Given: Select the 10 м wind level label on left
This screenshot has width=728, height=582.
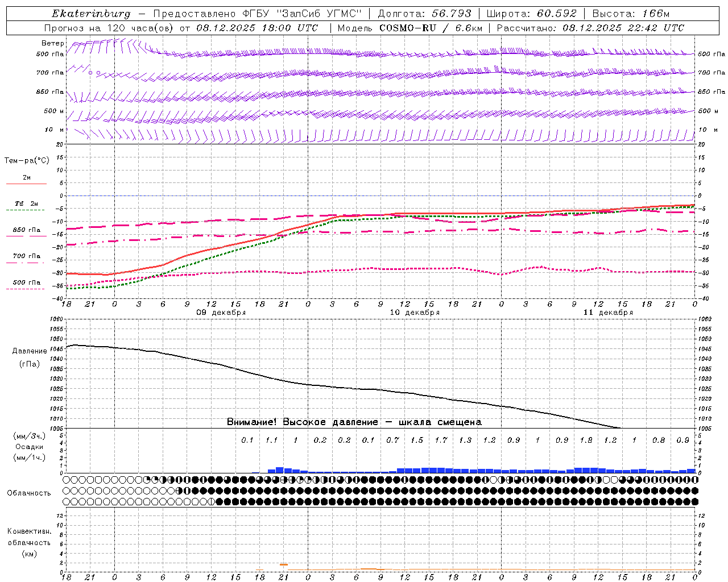Looking at the screenshot, I should [x=55, y=130].
